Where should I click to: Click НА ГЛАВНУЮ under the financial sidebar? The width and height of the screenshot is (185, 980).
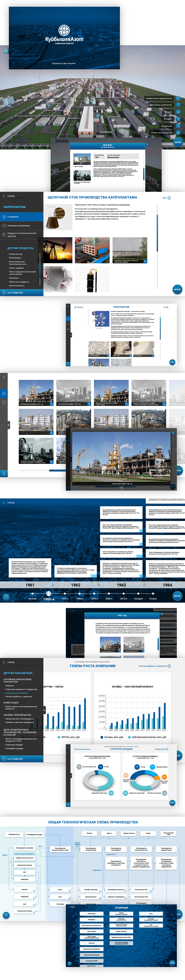22,759
